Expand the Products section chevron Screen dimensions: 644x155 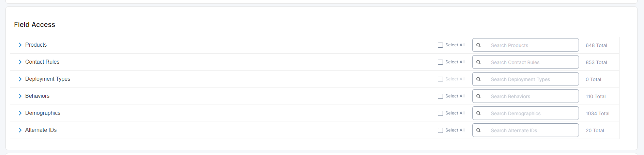[20, 45]
